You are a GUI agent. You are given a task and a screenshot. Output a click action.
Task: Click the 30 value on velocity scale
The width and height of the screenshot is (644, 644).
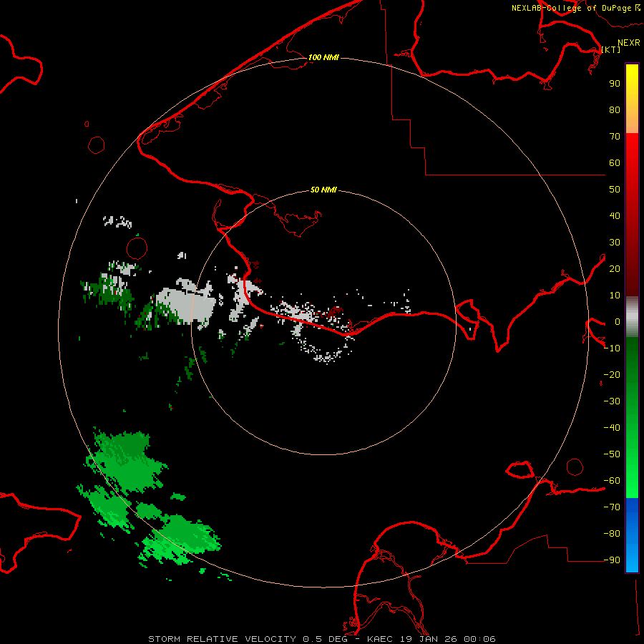pyautogui.click(x=615, y=243)
